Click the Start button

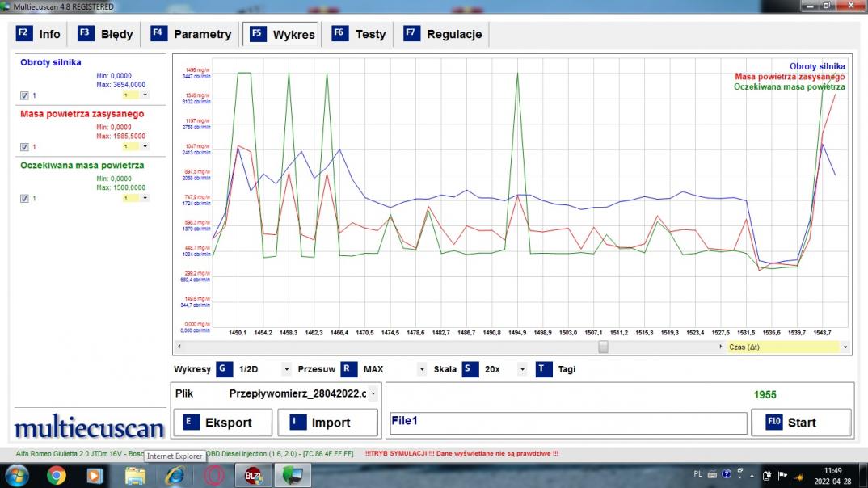[x=800, y=423]
